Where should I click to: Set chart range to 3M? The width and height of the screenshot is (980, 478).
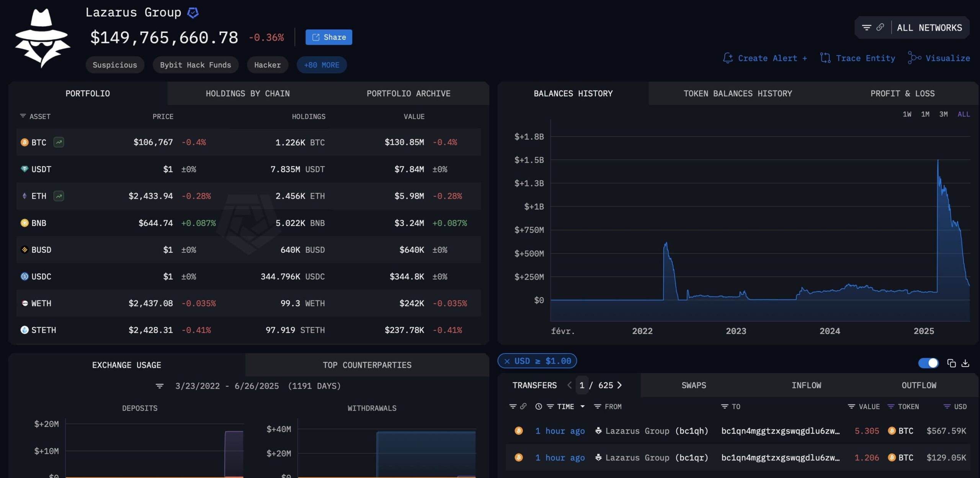coord(944,114)
